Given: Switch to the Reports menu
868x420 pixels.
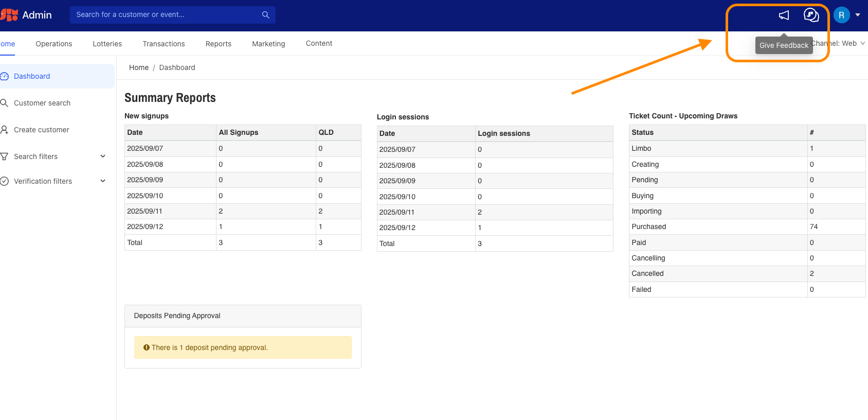Looking at the screenshot, I should point(218,44).
